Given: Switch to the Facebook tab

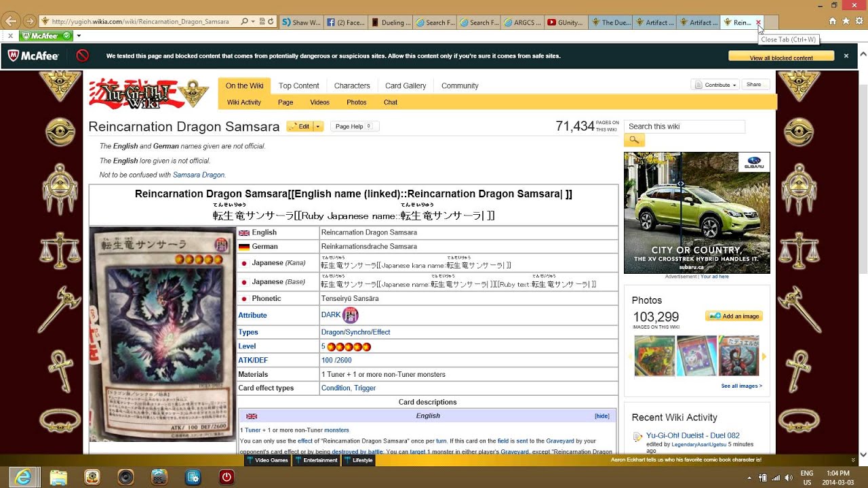Looking at the screenshot, I should click(x=347, y=22).
